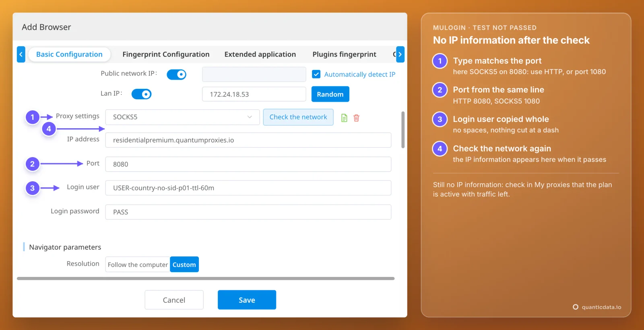Choose Follow the computer resolution option

point(138,264)
